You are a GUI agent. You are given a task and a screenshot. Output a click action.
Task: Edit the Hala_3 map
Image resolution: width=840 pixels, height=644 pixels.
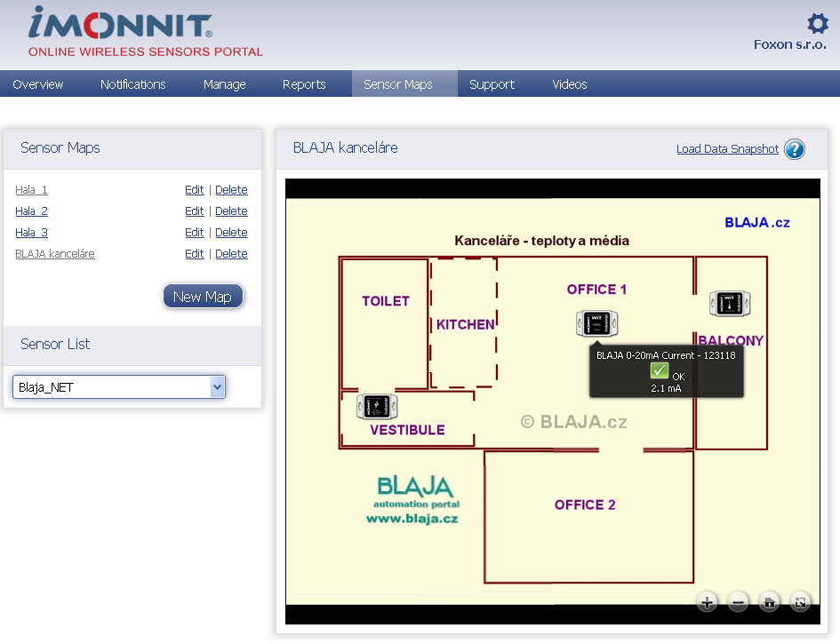(195, 233)
